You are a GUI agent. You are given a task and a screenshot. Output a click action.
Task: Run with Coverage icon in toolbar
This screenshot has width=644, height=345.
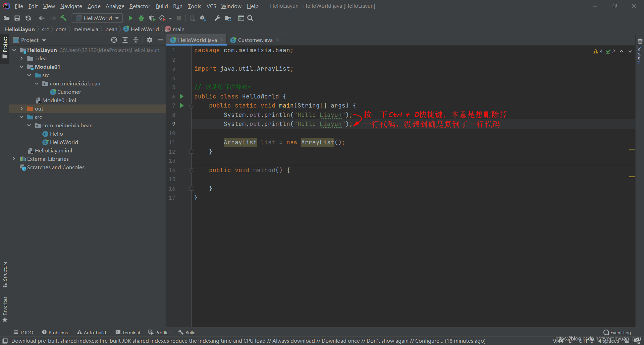pyautogui.click(x=152, y=18)
